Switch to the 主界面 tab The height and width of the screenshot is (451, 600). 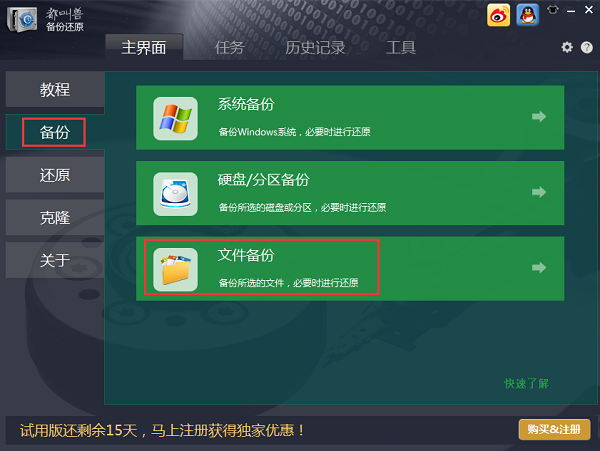coord(144,47)
